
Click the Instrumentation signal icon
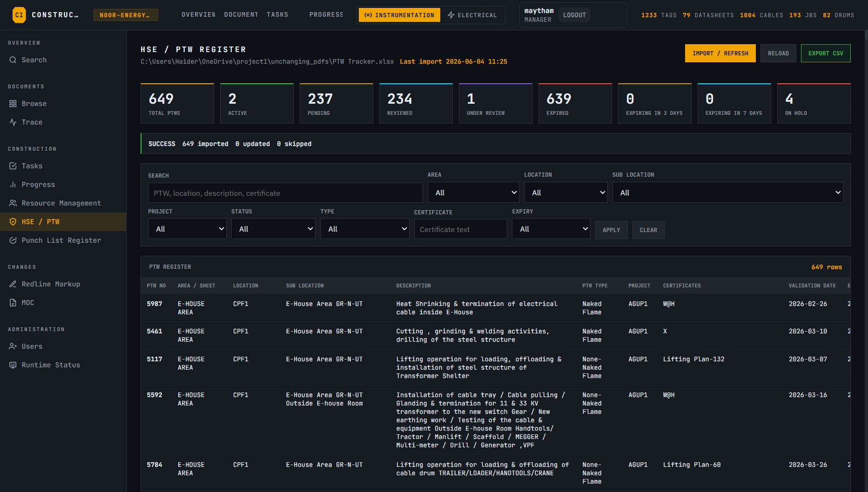(x=368, y=15)
